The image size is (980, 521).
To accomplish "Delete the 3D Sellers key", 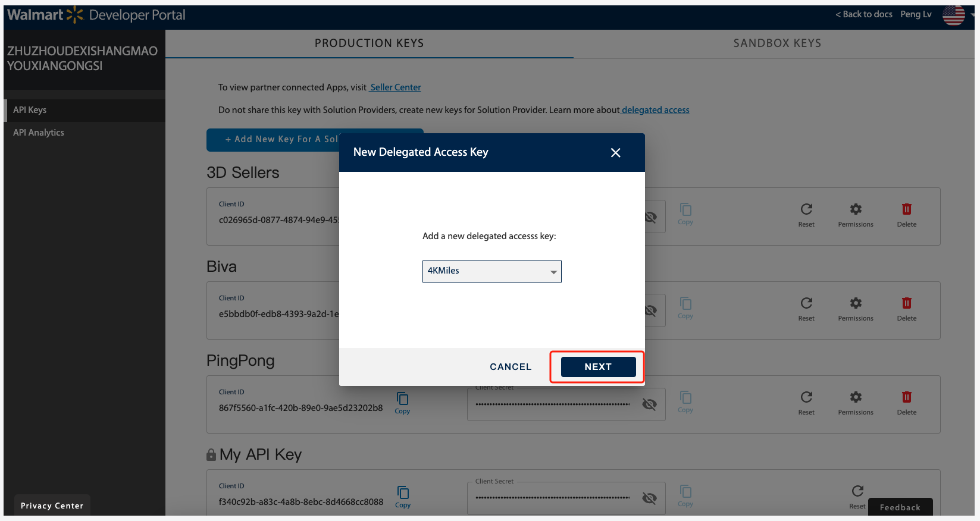I will click(x=907, y=215).
